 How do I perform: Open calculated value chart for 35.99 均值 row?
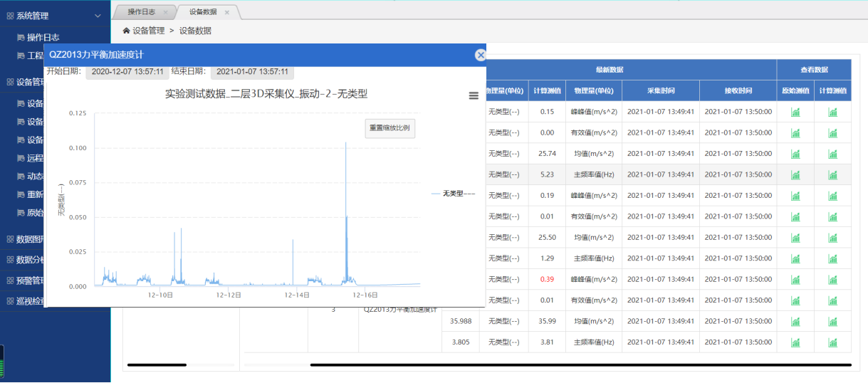[832, 322]
